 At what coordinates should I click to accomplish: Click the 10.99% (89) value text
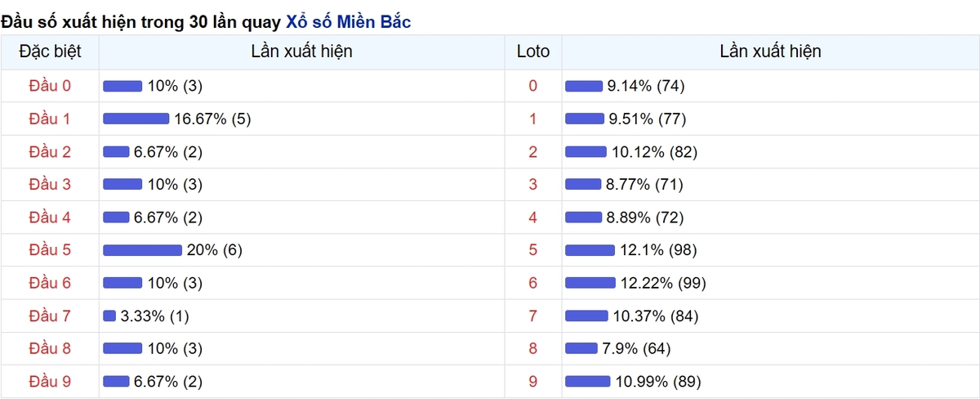point(658,381)
